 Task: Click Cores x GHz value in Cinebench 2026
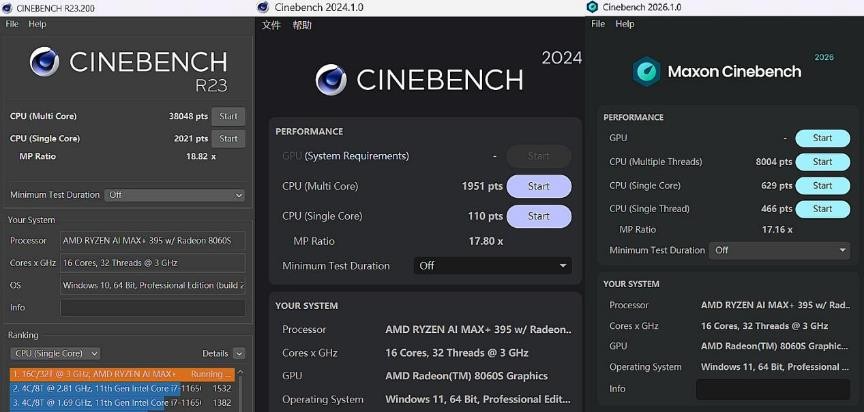point(765,326)
